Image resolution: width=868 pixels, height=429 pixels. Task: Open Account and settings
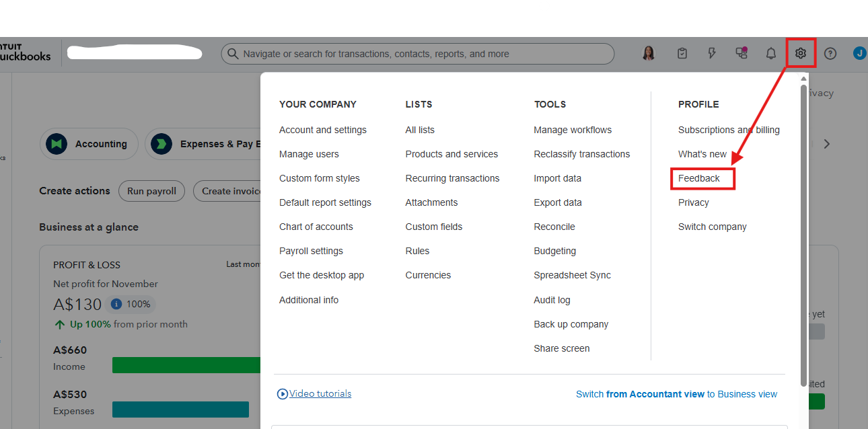323,130
